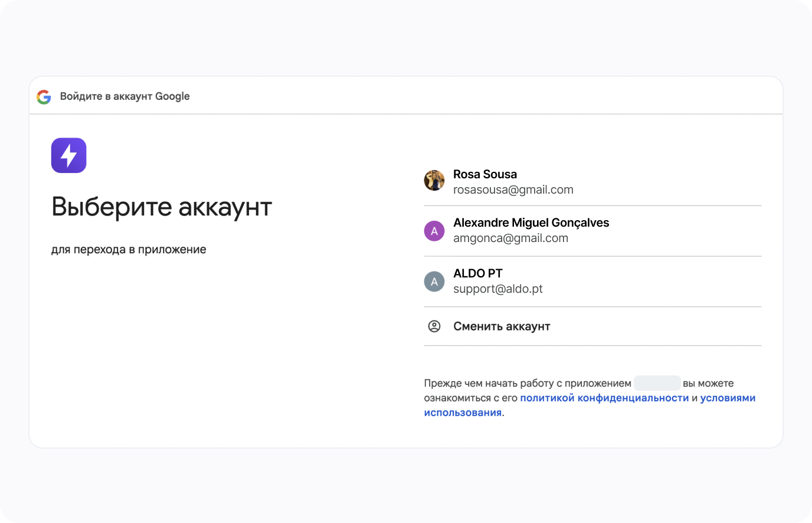Click the person icon beside Сменить аккаунт
The height and width of the screenshot is (523, 812).
pos(434,326)
